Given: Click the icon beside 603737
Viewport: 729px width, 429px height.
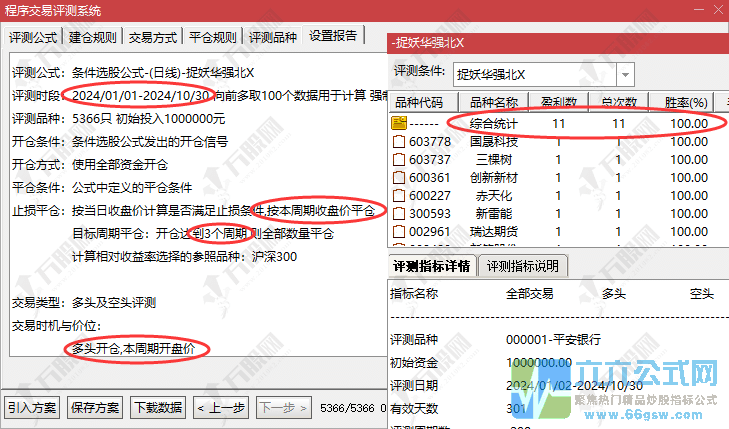Looking at the screenshot, I should (x=399, y=159).
